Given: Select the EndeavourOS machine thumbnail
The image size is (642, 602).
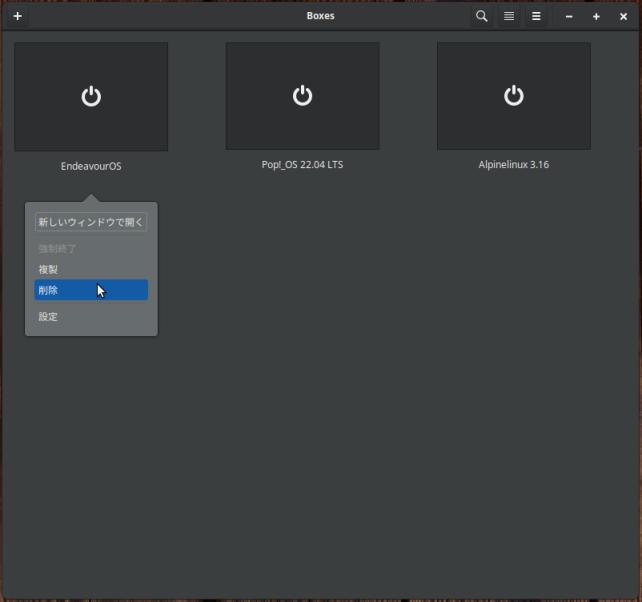Looking at the screenshot, I should (x=91, y=97).
